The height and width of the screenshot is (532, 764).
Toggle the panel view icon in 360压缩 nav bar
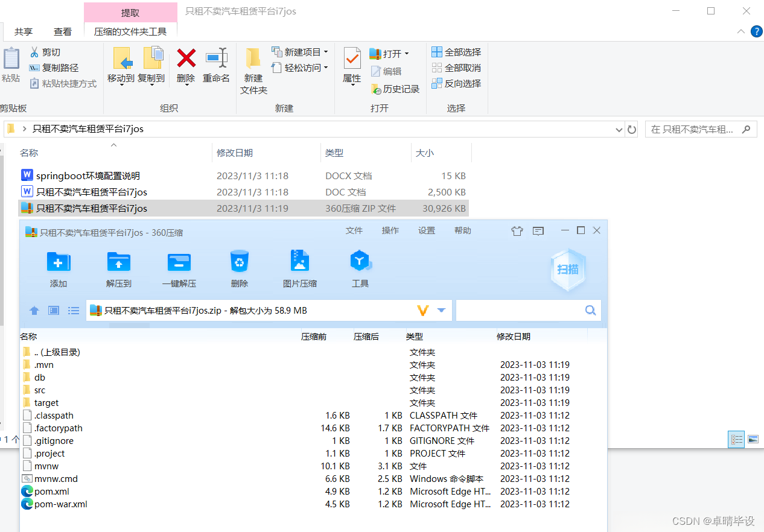pos(54,311)
